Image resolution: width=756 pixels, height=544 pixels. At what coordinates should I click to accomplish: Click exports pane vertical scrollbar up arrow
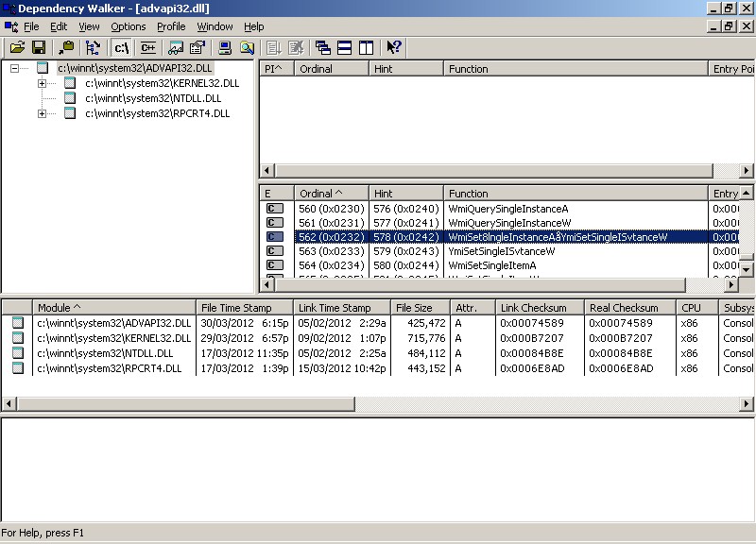click(746, 194)
